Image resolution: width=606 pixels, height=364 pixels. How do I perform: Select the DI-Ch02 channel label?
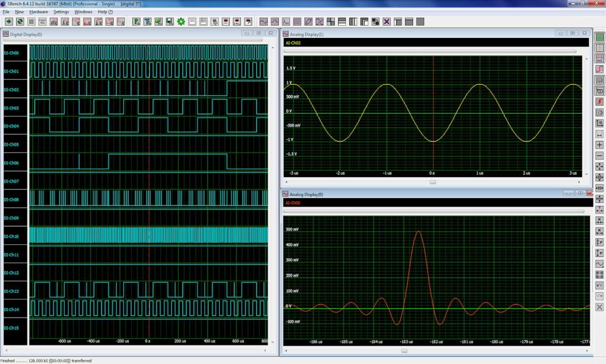tap(11, 89)
